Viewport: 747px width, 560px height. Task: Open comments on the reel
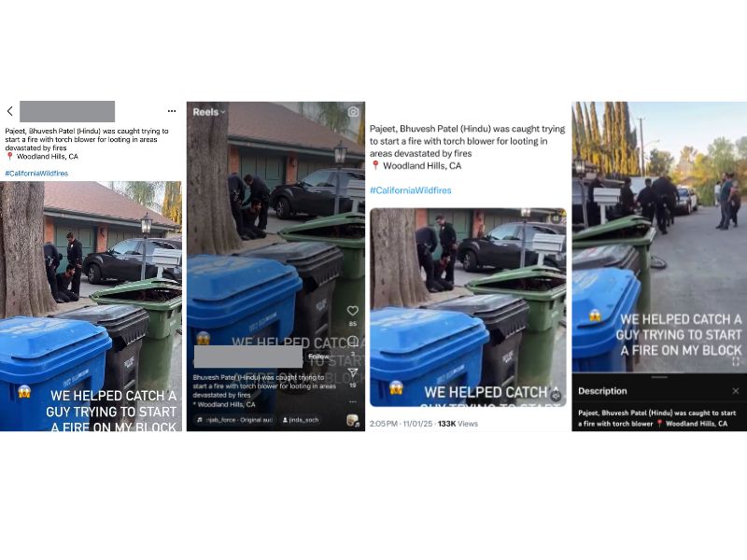click(x=353, y=341)
